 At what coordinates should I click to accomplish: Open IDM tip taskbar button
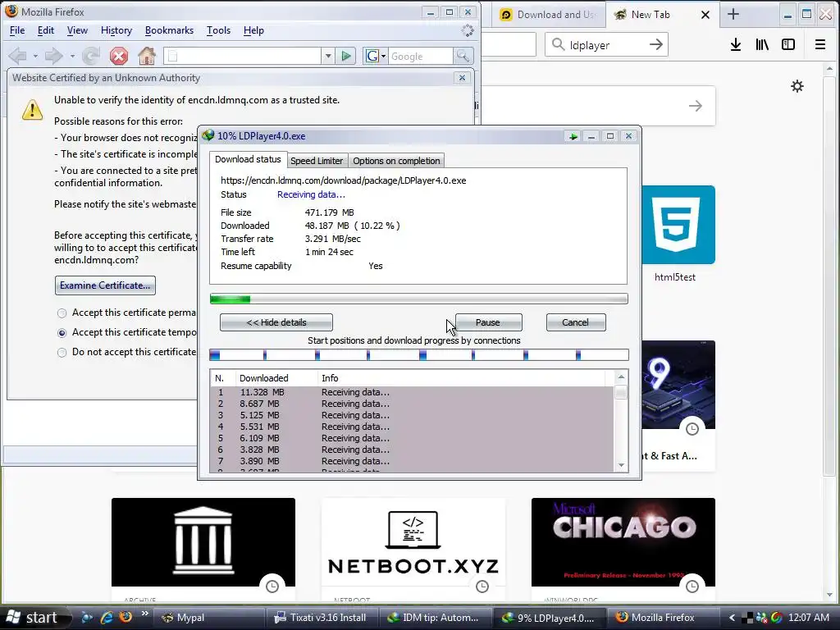pos(435,618)
